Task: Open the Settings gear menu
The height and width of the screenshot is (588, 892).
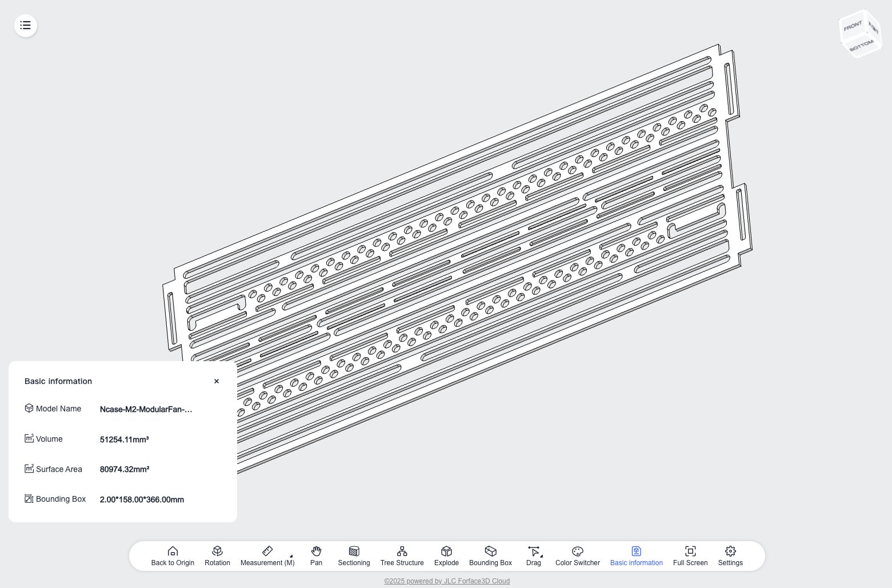Action: tap(730, 551)
